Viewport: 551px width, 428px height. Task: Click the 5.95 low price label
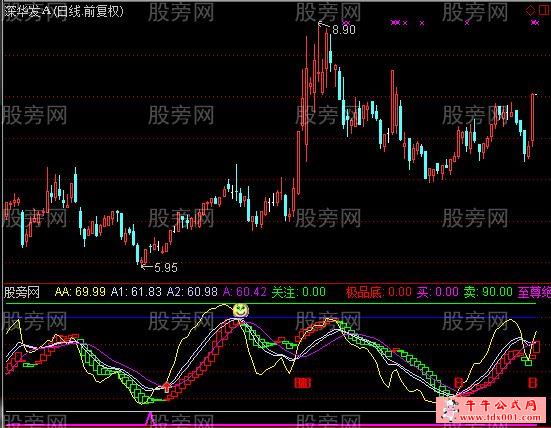(166, 267)
